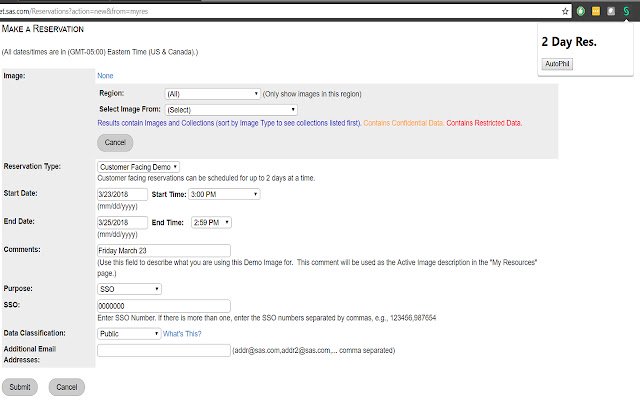640x400 pixels.
Task: Open the green S extension icon
Action: point(626,11)
